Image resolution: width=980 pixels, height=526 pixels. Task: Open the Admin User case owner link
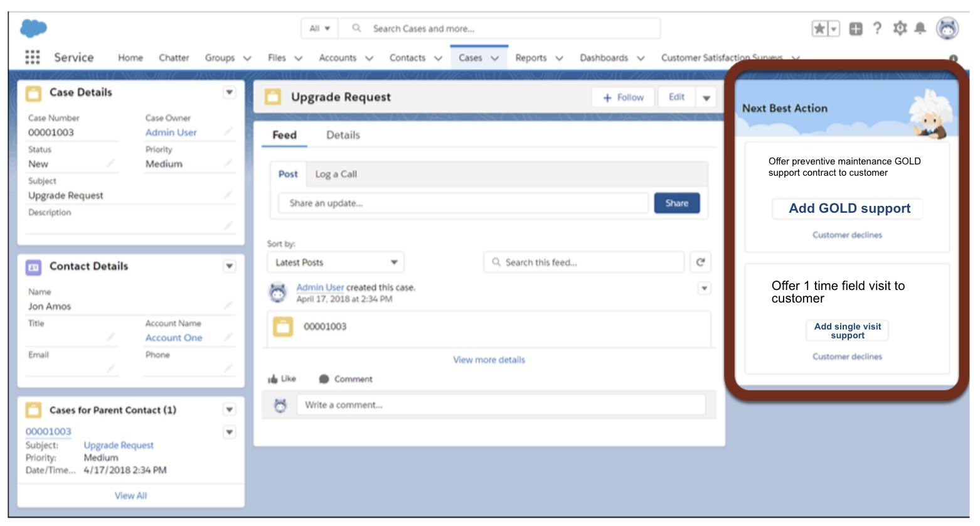point(171,132)
